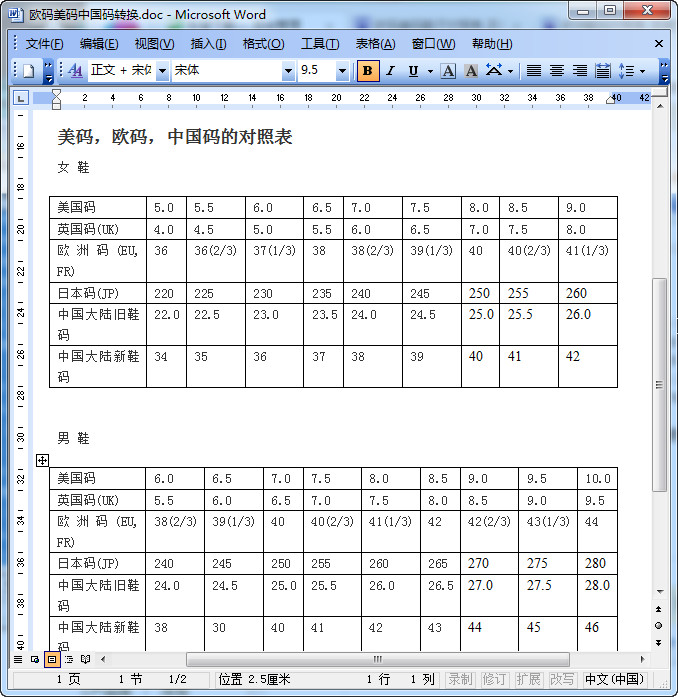This screenshot has width=678, height=697.
Task: Toggle 录制 macro recording in status bar
Action: (460, 679)
